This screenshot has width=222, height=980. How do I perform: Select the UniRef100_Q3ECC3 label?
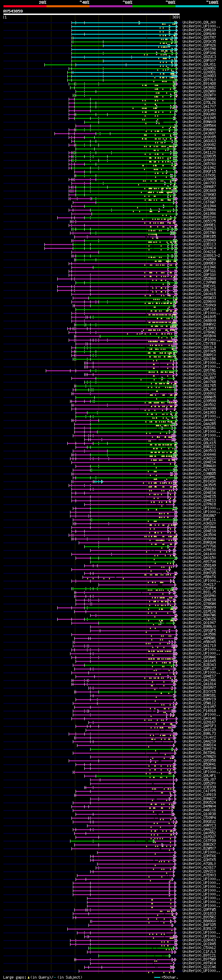(199, 244)
